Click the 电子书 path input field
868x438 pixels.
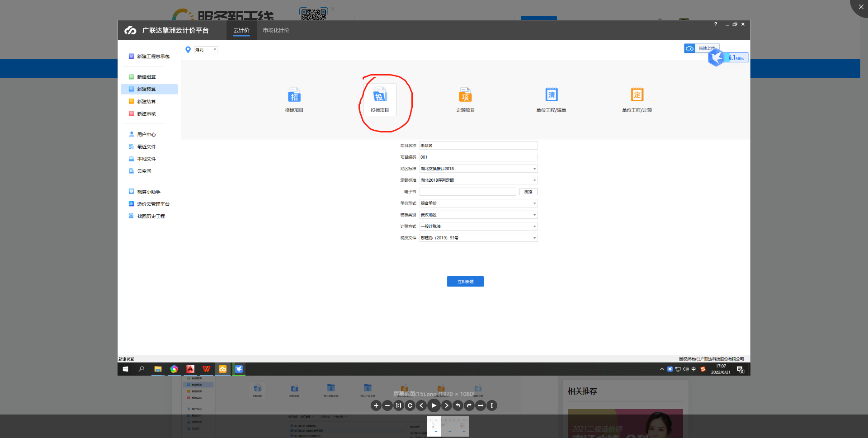click(468, 192)
